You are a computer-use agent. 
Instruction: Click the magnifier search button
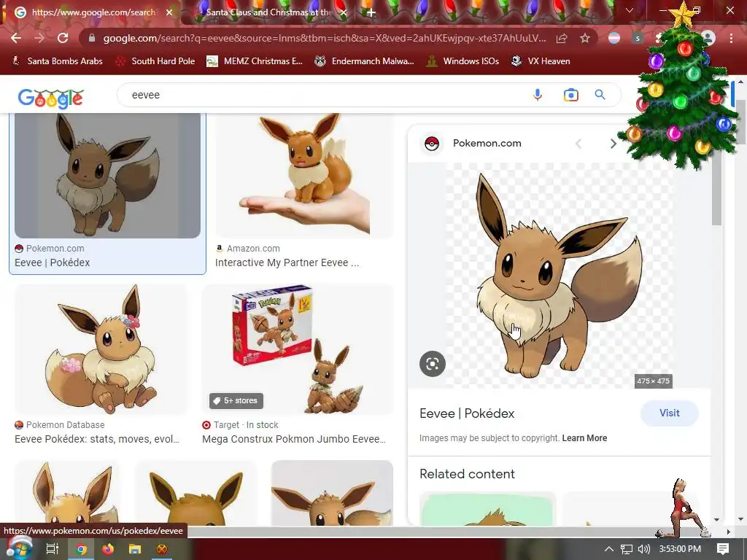pos(600,95)
